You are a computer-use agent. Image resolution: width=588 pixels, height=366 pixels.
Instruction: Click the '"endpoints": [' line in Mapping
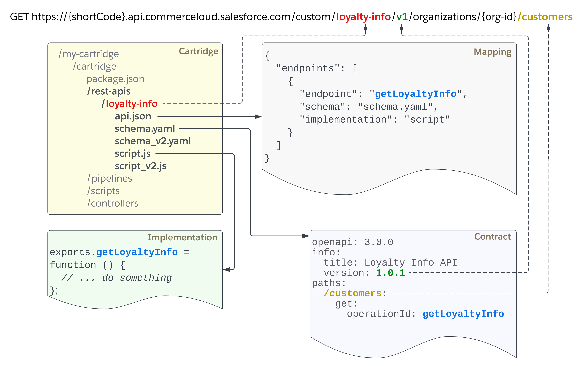click(317, 69)
